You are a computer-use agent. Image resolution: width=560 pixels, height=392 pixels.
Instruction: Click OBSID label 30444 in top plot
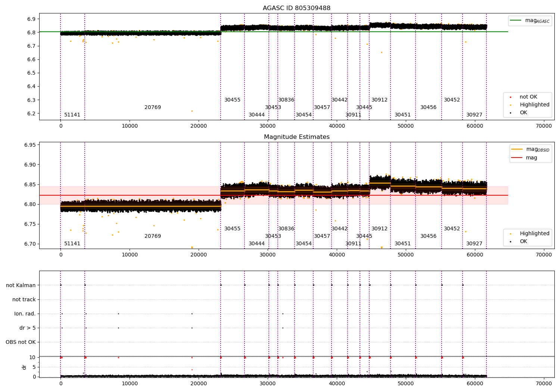[256, 115]
